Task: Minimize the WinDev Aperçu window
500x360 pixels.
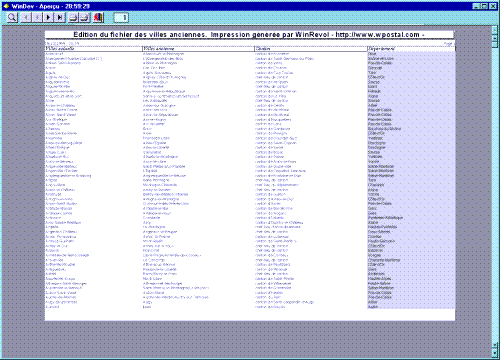Action: [477, 6]
